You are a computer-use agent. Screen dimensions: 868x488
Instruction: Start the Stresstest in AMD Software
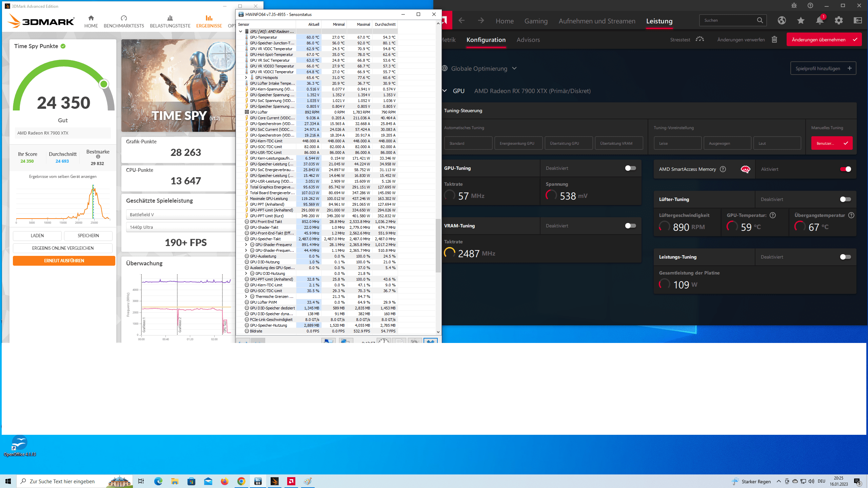687,40
